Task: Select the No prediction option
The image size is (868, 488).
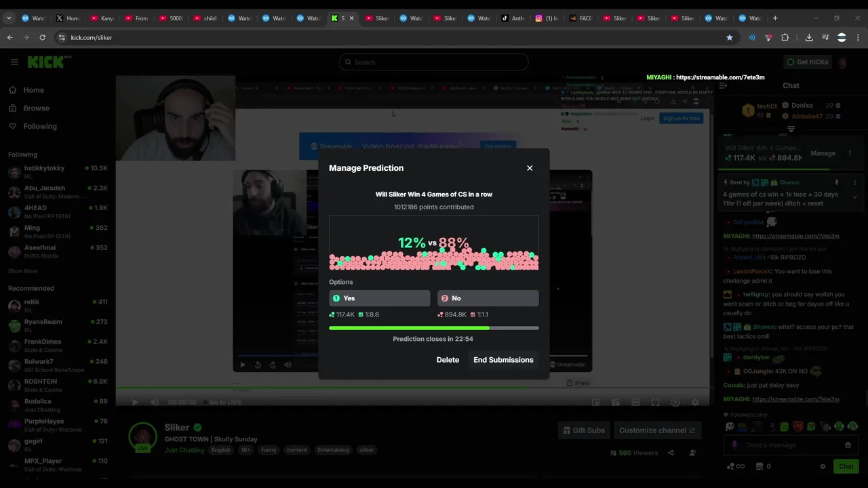Action: tap(488, 298)
